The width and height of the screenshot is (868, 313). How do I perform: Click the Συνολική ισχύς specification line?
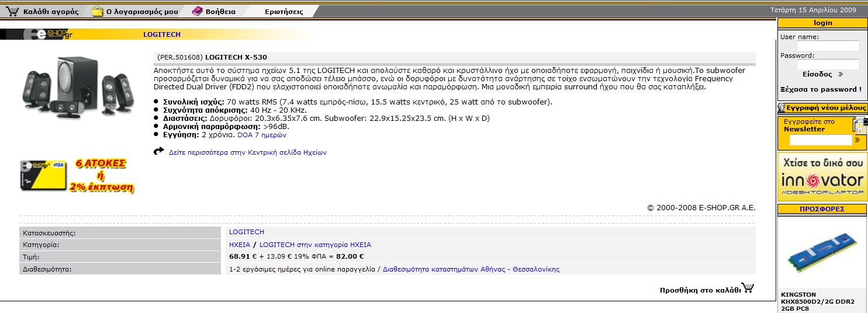[357, 102]
